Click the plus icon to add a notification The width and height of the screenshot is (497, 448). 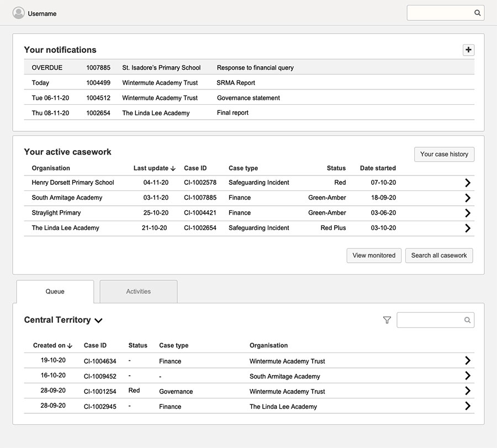pos(468,50)
